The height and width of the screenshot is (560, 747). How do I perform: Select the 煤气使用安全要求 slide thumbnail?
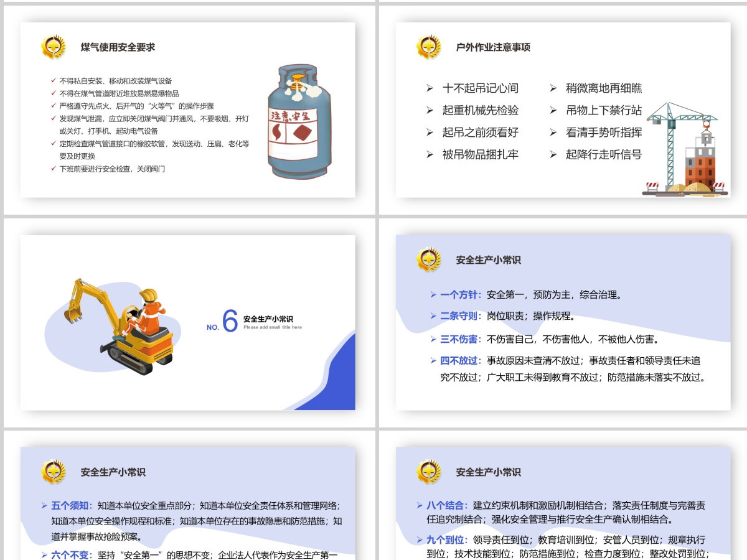188,110
